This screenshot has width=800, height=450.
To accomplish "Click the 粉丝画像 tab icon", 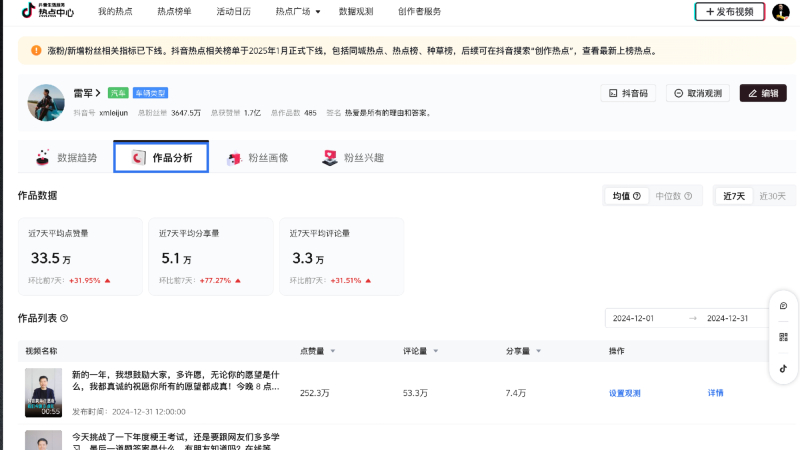I will pyautogui.click(x=234, y=158).
